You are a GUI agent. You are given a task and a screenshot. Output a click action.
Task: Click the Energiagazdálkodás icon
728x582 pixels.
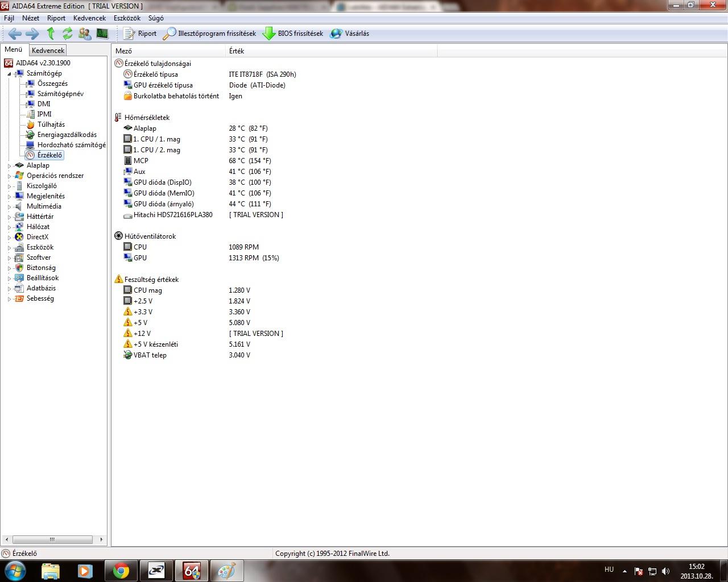point(30,135)
